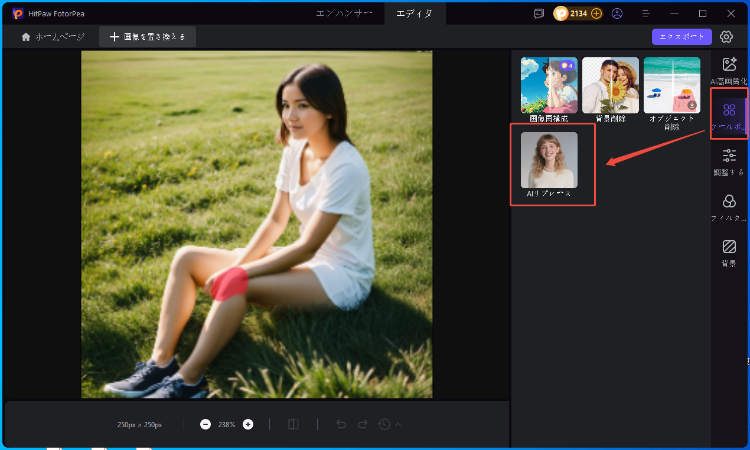Click the settings gear icon
Image resolution: width=750 pixels, height=450 pixels.
727,37
